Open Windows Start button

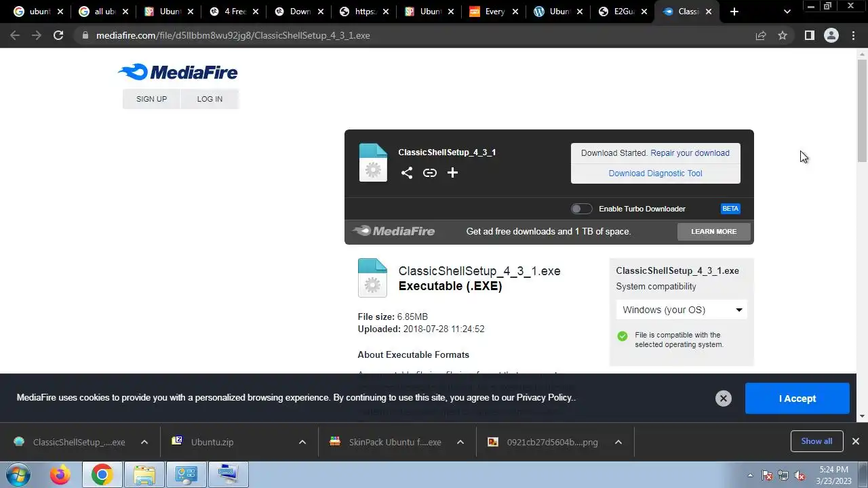click(x=17, y=474)
